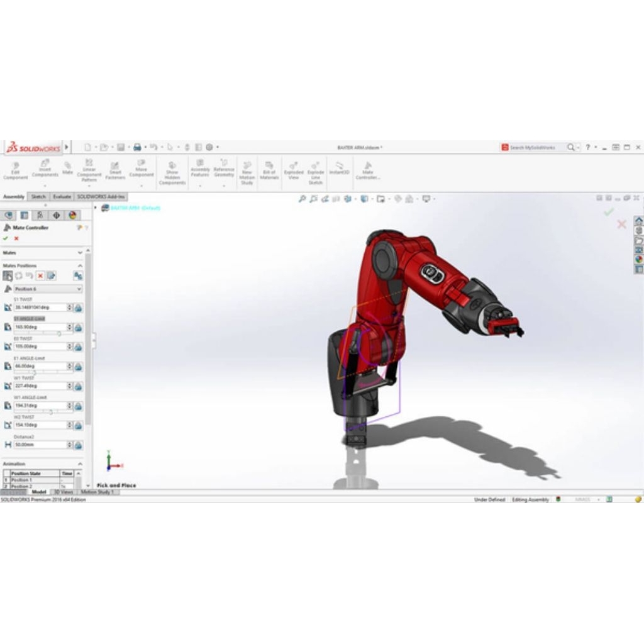Toggle lock for W1 TWIST 227.49deg
Image resolution: width=644 pixels, height=644 pixels.
pos(78,386)
